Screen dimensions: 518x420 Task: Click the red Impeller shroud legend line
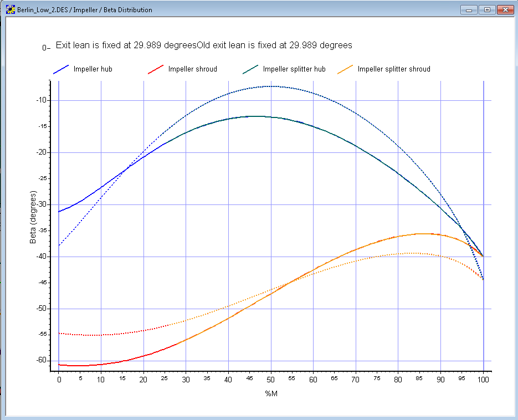coord(156,69)
